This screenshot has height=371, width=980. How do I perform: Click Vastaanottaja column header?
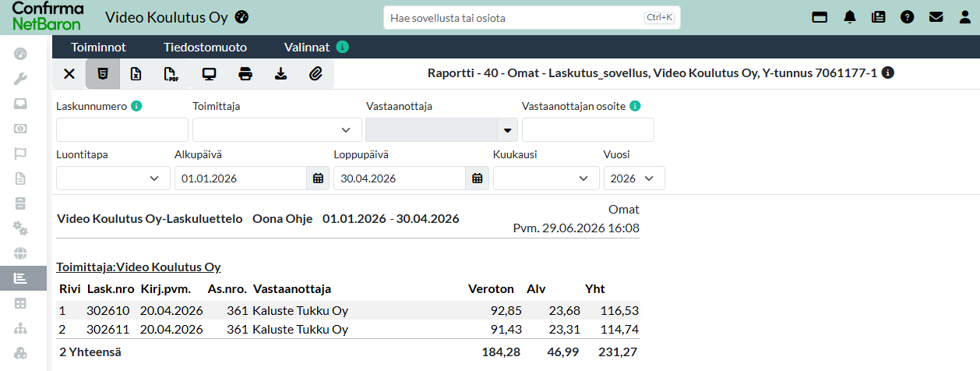pyautogui.click(x=292, y=288)
